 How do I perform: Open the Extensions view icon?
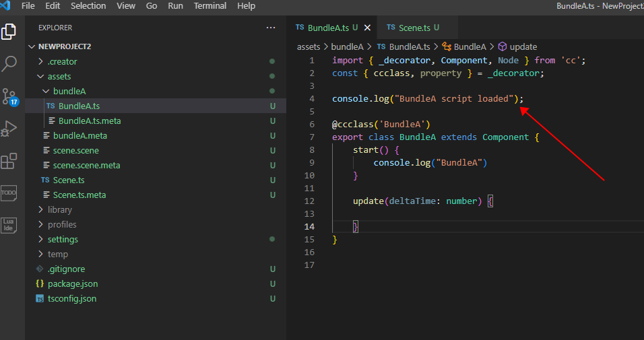[9, 161]
